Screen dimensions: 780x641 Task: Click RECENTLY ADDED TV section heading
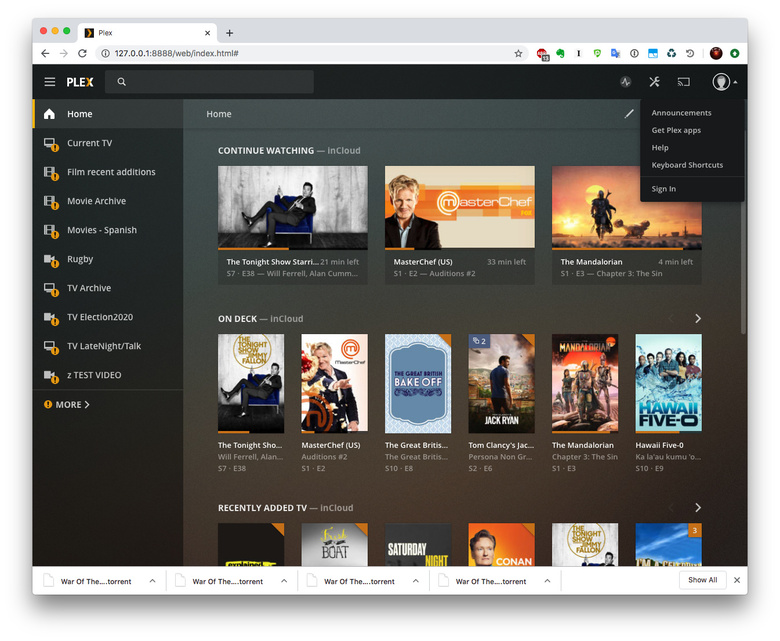[262, 508]
